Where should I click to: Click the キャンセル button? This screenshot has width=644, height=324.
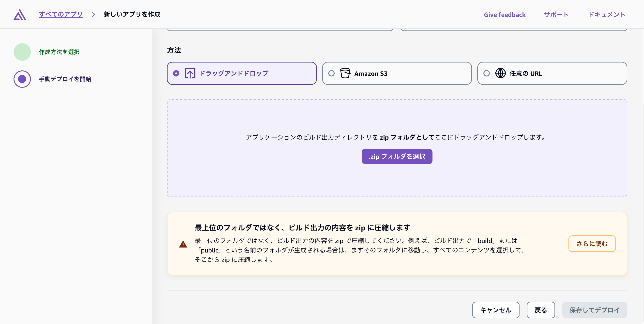pos(495,310)
